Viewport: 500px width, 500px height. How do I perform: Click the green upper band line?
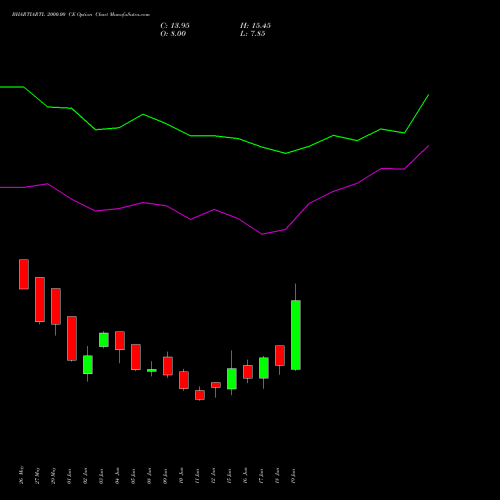(x=214, y=136)
